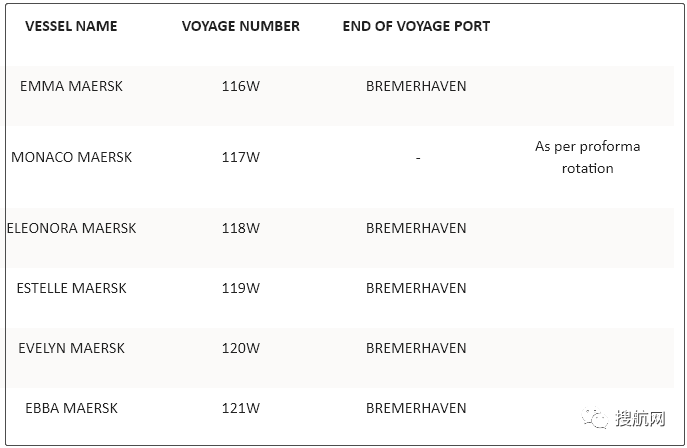Click the END OF VOYAGE PORT header

click(x=416, y=26)
